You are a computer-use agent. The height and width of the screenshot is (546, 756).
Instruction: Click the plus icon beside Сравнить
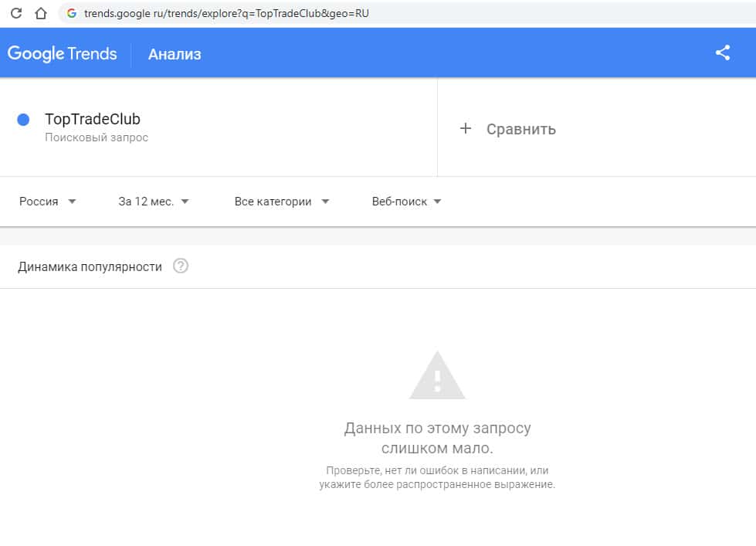click(465, 128)
